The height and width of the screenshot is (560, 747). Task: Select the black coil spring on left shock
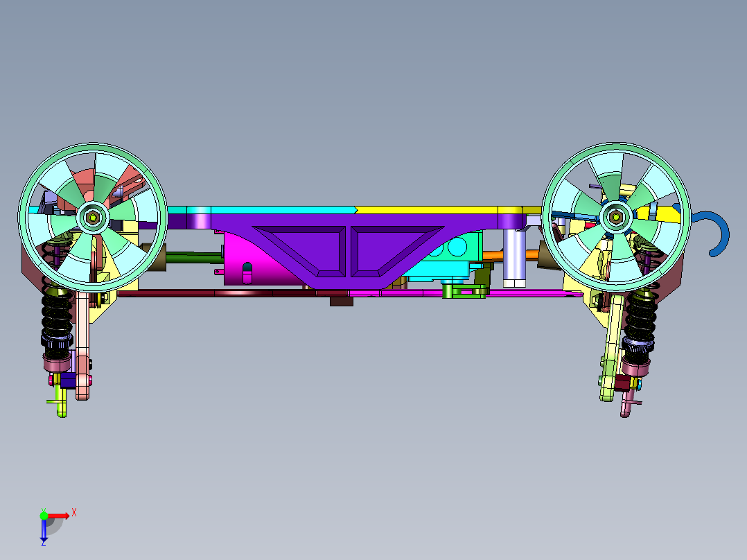point(56,315)
